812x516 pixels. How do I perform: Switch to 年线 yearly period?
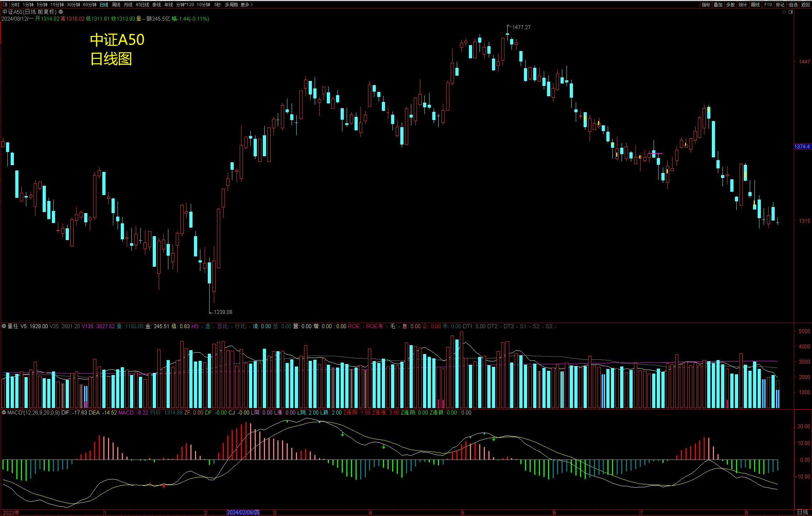(x=169, y=5)
